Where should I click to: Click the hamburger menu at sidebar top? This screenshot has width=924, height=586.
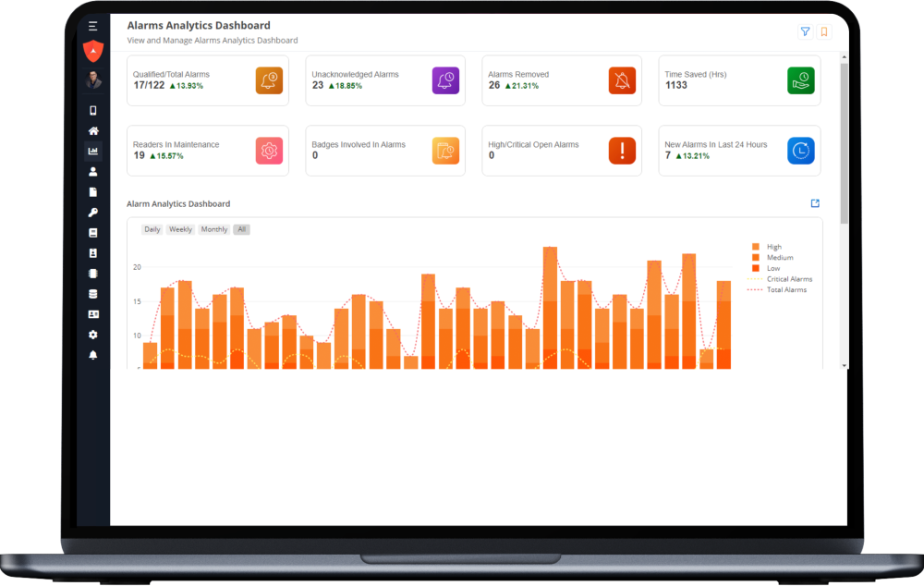[92, 26]
